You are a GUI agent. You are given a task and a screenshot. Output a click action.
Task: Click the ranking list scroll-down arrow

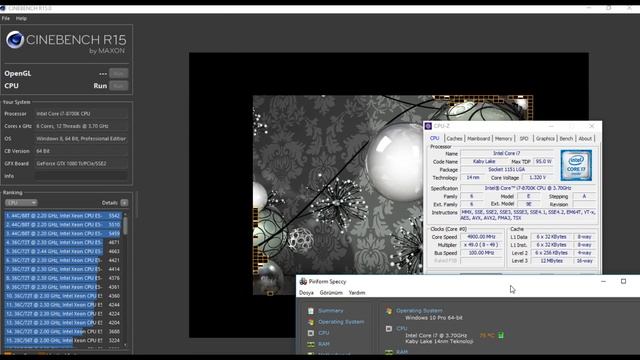tap(125, 344)
